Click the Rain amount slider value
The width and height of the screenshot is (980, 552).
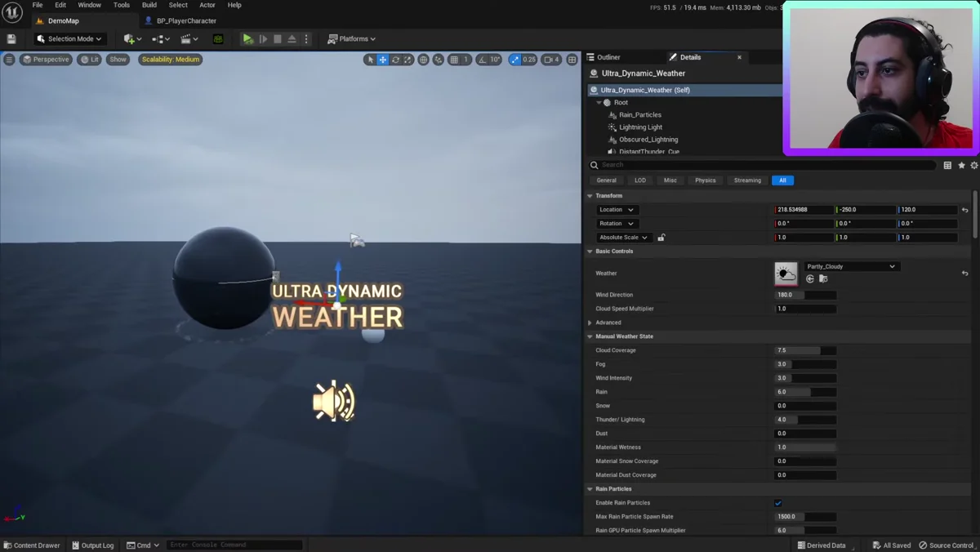click(805, 392)
